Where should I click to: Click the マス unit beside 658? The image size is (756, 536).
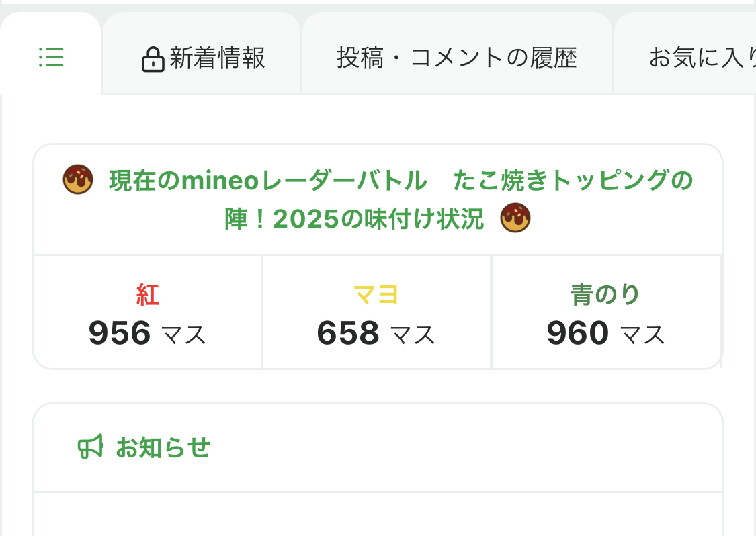point(413,334)
